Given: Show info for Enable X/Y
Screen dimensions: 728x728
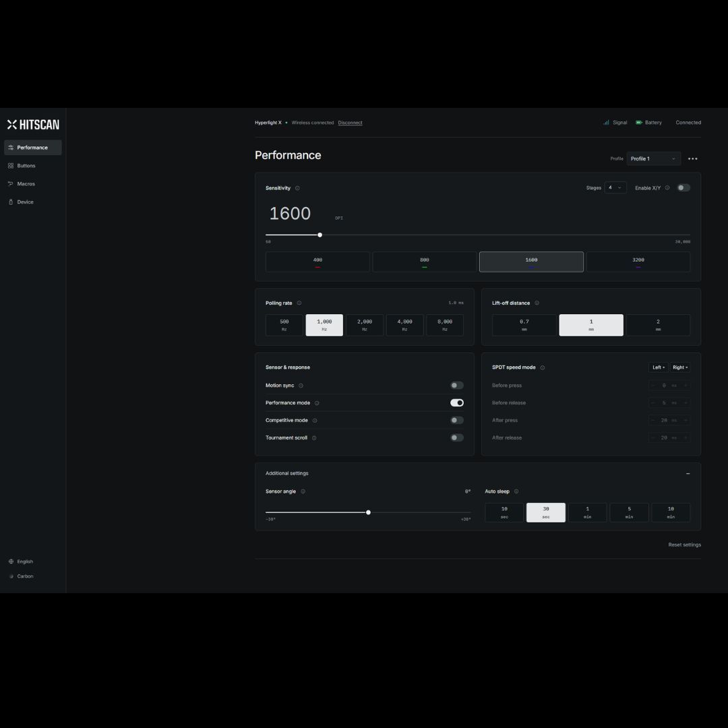Looking at the screenshot, I should [x=667, y=187].
